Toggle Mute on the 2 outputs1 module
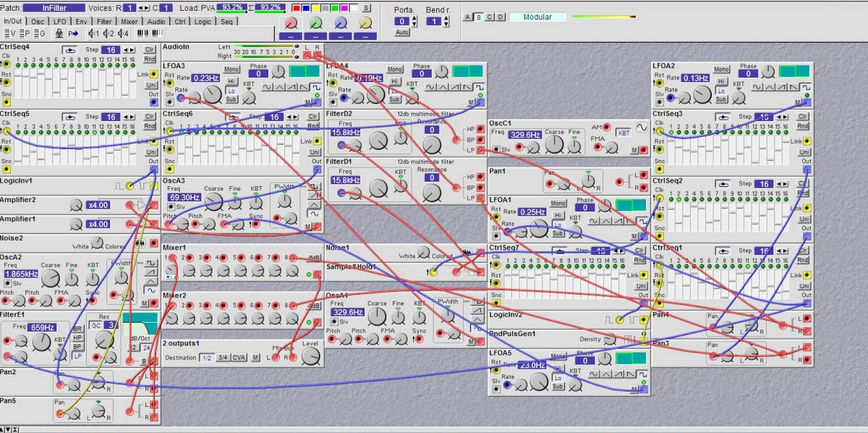This screenshot has width=868, height=433. pyautogui.click(x=255, y=358)
